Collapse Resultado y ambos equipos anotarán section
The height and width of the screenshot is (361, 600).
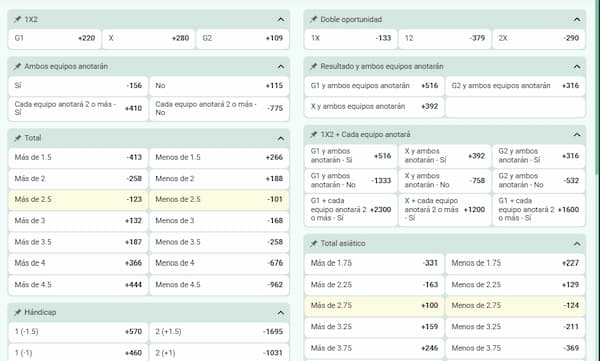pos(577,67)
